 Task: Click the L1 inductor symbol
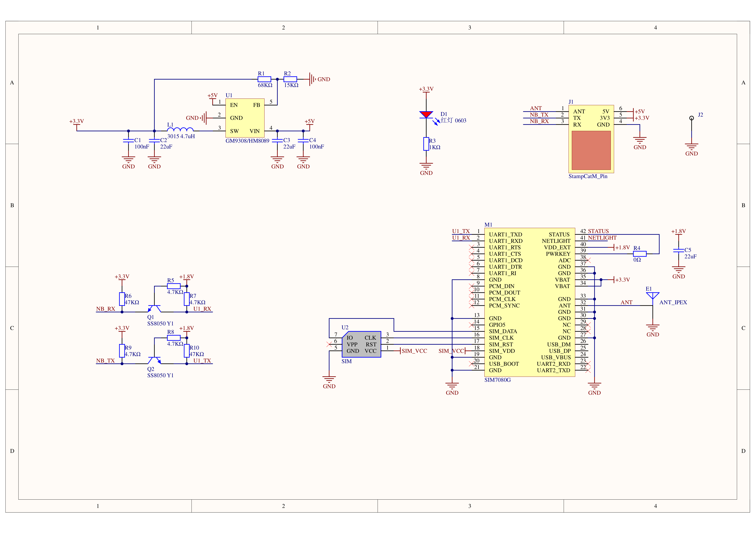coord(180,129)
